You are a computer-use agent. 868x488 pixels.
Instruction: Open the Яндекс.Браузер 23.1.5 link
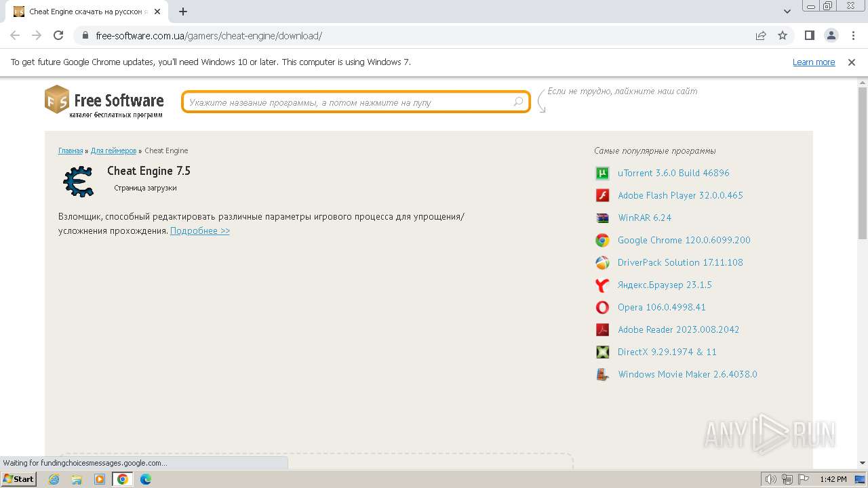coord(665,285)
